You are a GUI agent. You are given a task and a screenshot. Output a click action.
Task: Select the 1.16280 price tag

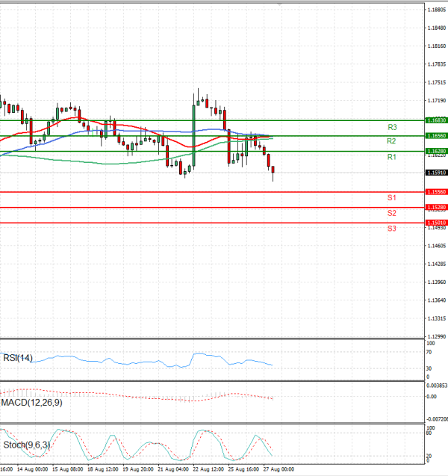pyautogui.click(x=437, y=151)
